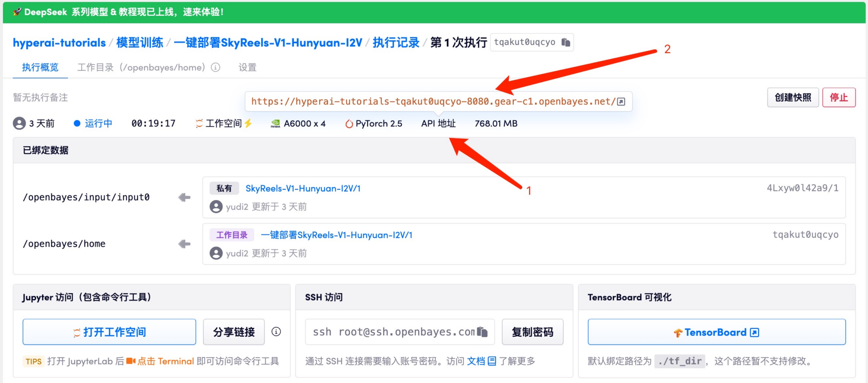Click the info icon beside working directory tab

click(216, 67)
